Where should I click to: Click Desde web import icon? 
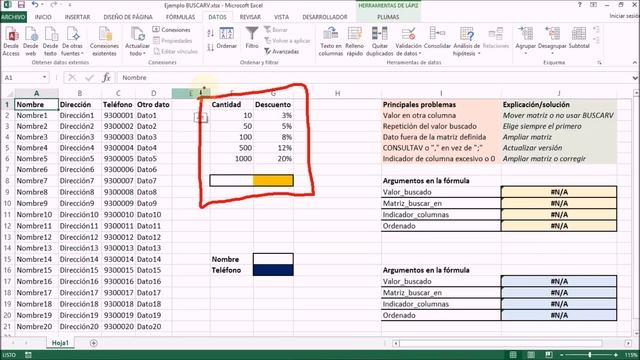point(31,42)
